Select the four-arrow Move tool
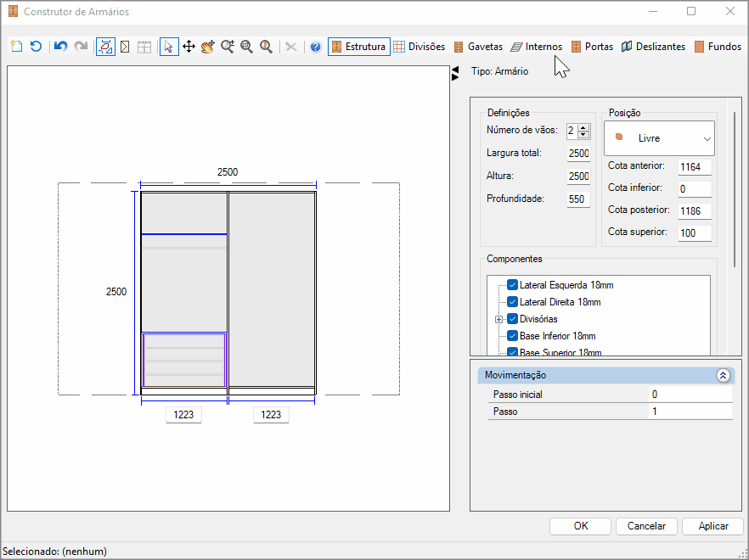This screenshot has width=749, height=560. click(x=189, y=47)
